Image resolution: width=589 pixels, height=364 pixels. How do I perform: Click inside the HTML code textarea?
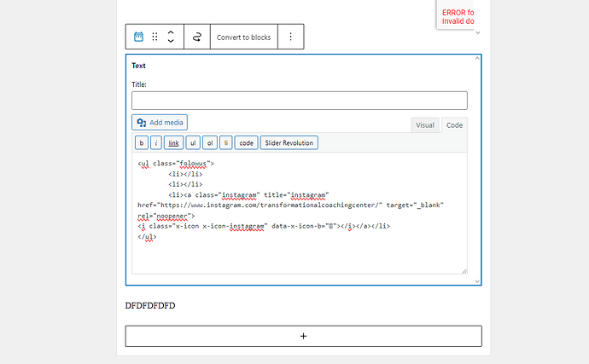click(x=300, y=213)
